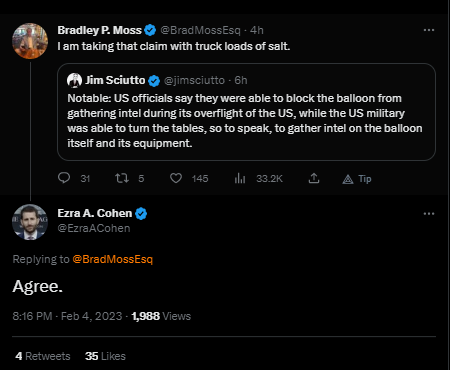Open the @BradMossEsq mention in Replying to
This screenshot has height=370, width=450.
[x=112, y=259]
